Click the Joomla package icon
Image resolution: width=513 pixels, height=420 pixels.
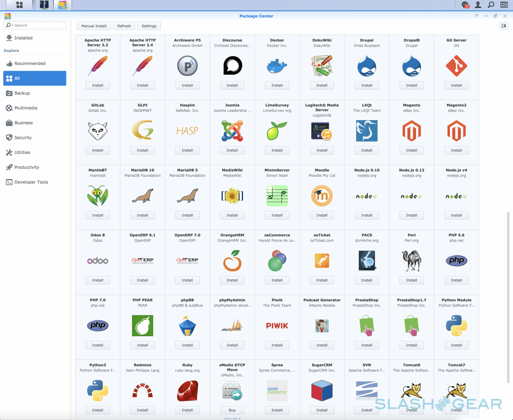[x=232, y=131]
